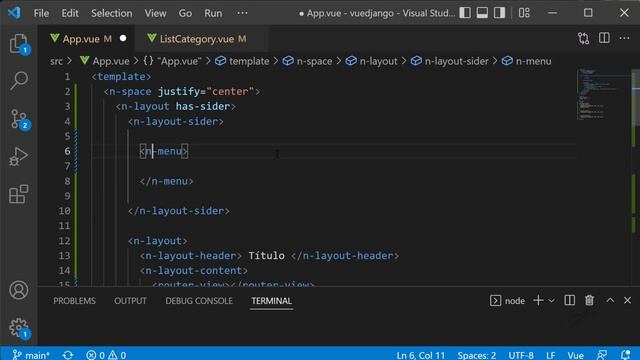Click main* branch in status bar
Screen dimensions: 640x360
pyautogui.click(x=31, y=355)
